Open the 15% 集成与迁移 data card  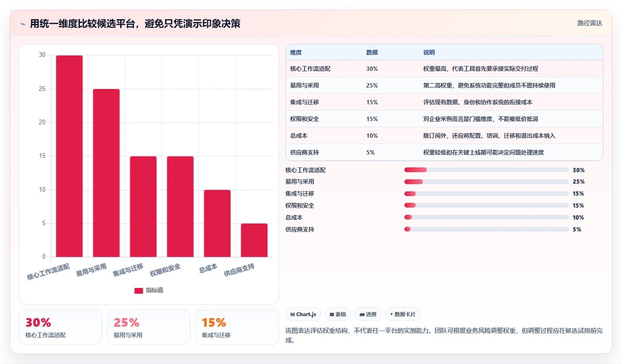237,327
